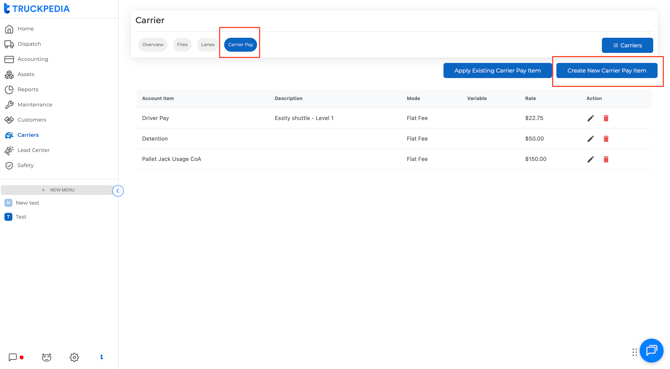This screenshot has width=670, height=369.
Task: Open the settings gear icon
Action: [x=74, y=357]
